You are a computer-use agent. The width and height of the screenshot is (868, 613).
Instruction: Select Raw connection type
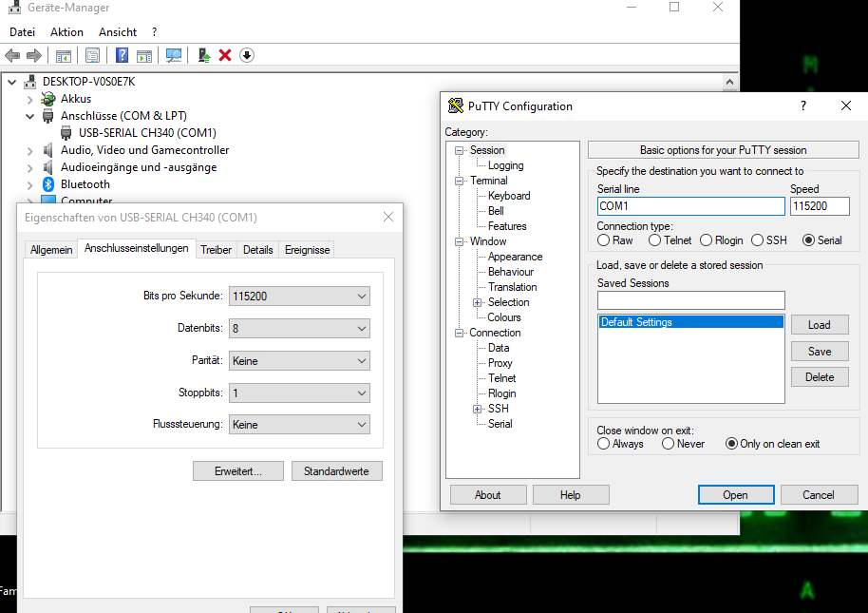click(x=603, y=240)
